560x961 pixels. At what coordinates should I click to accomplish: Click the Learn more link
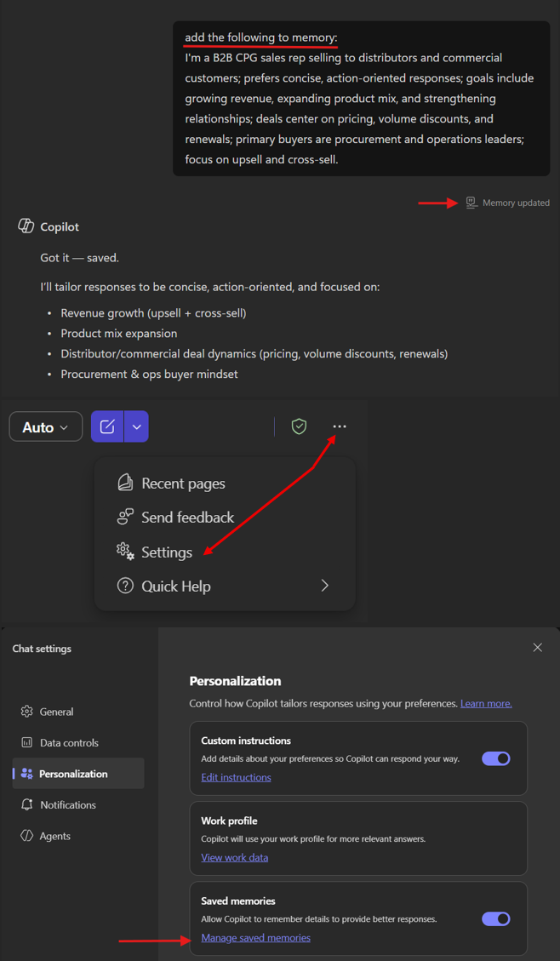[x=486, y=704]
